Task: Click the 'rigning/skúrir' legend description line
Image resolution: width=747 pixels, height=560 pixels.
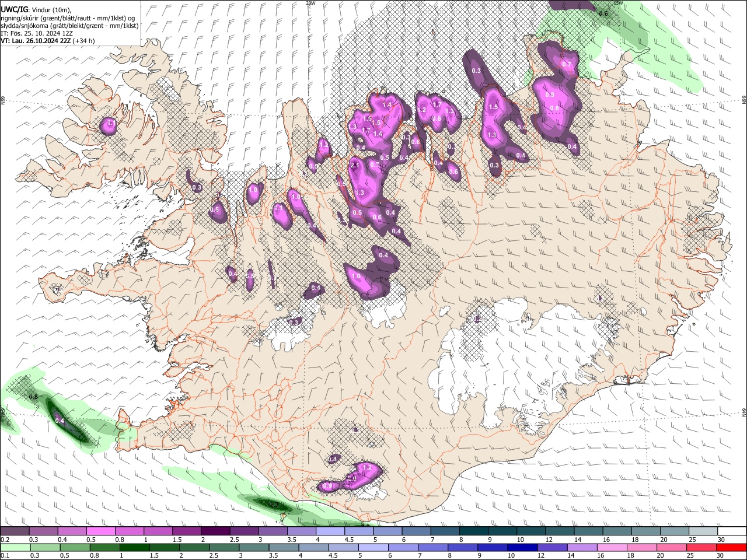Action: click(x=68, y=17)
